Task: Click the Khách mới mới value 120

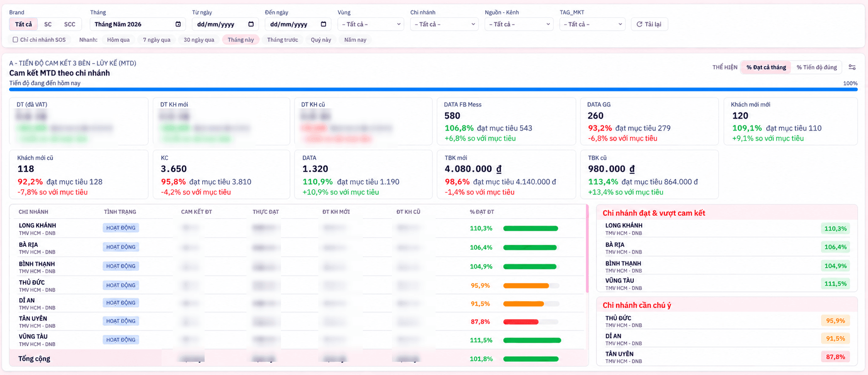Action: click(740, 116)
